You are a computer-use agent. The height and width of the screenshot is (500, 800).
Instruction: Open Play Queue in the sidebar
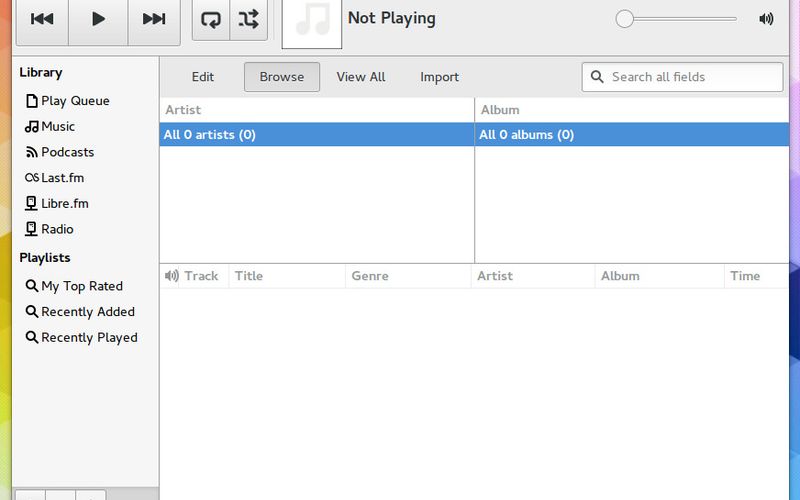click(x=75, y=101)
